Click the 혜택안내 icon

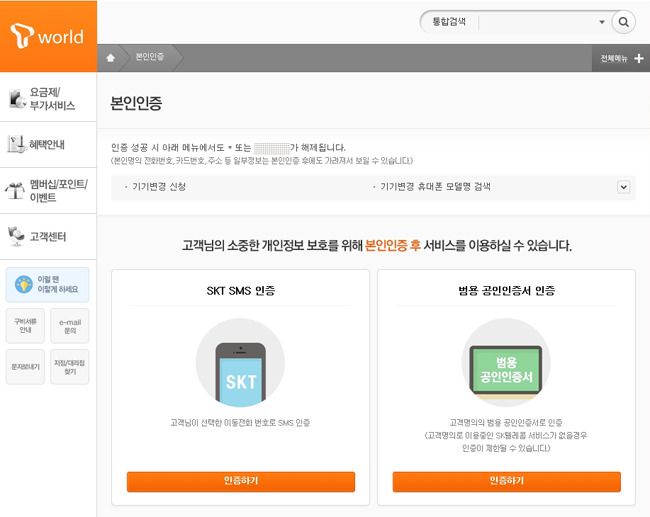[17, 144]
